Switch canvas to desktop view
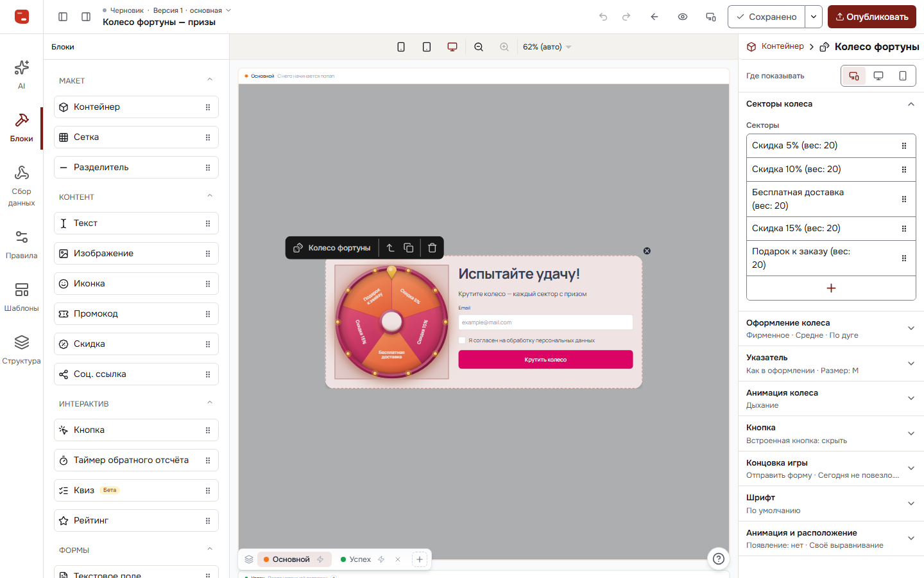Image resolution: width=924 pixels, height=578 pixels. click(452, 47)
